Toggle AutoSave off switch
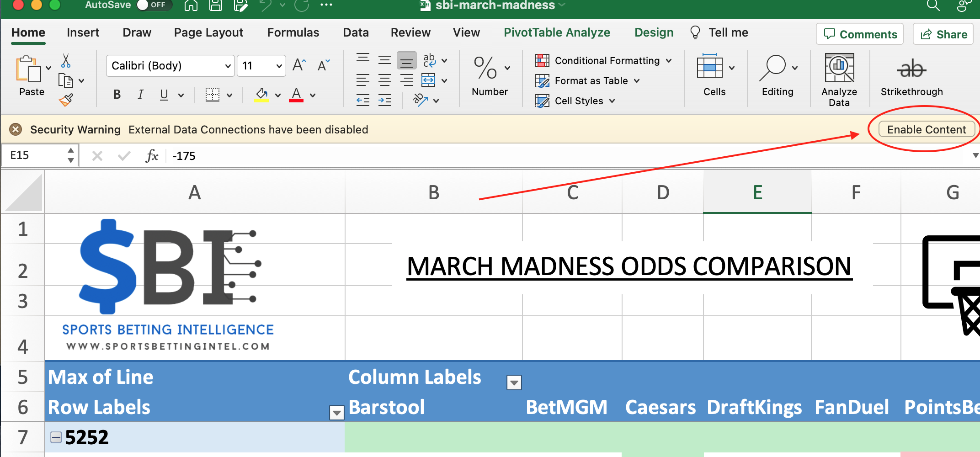This screenshot has height=457, width=980. [154, 5]
